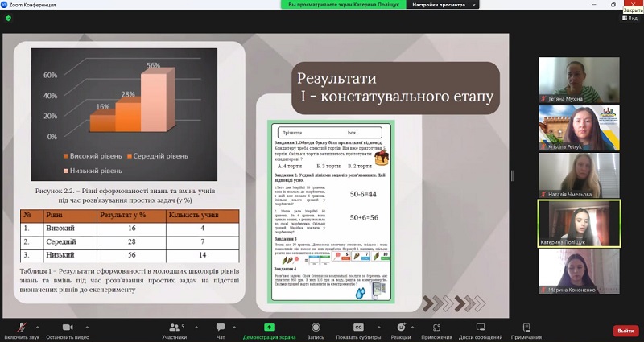Click the red Выйти leave button
Image resolution: width=644 pixels, height=342 pixels.
(625, 330)
